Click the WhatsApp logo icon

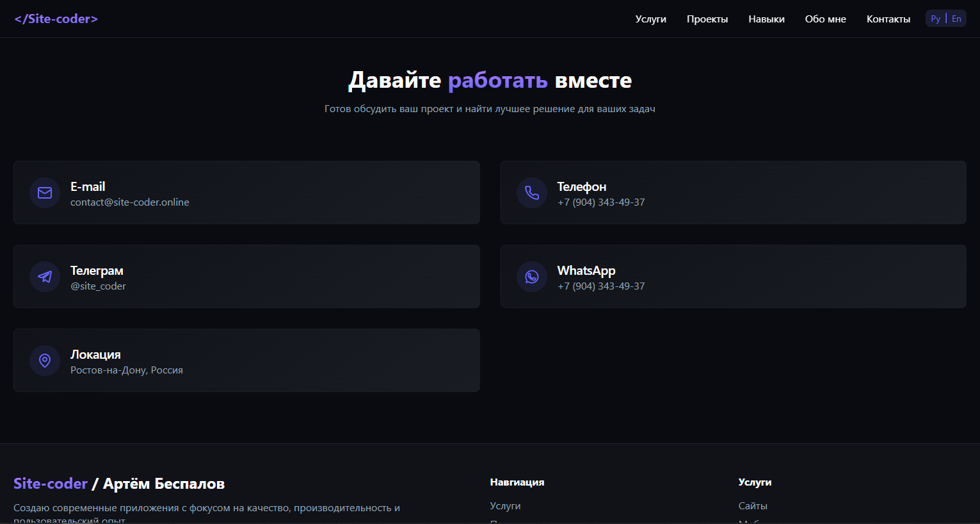(532, 277)
